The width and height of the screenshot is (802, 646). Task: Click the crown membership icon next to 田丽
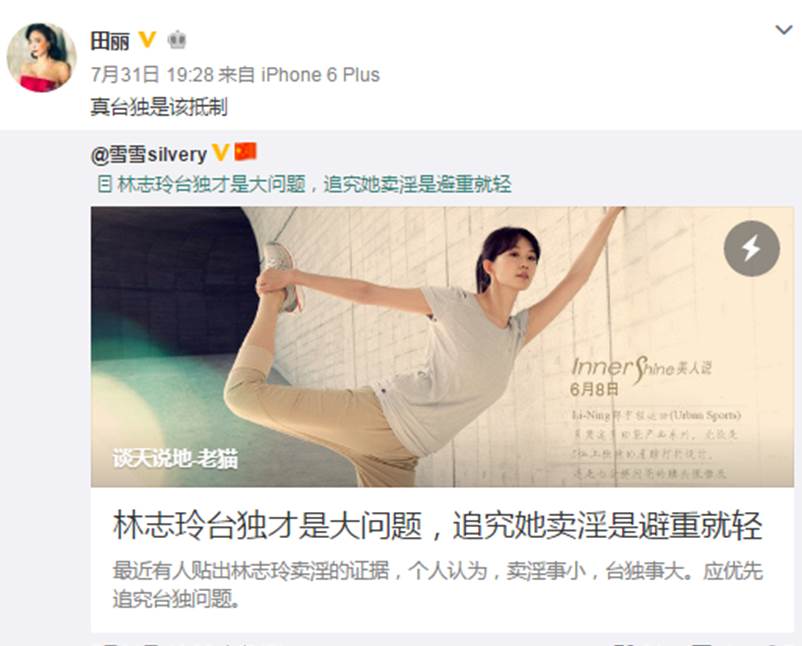coord(177,40)
